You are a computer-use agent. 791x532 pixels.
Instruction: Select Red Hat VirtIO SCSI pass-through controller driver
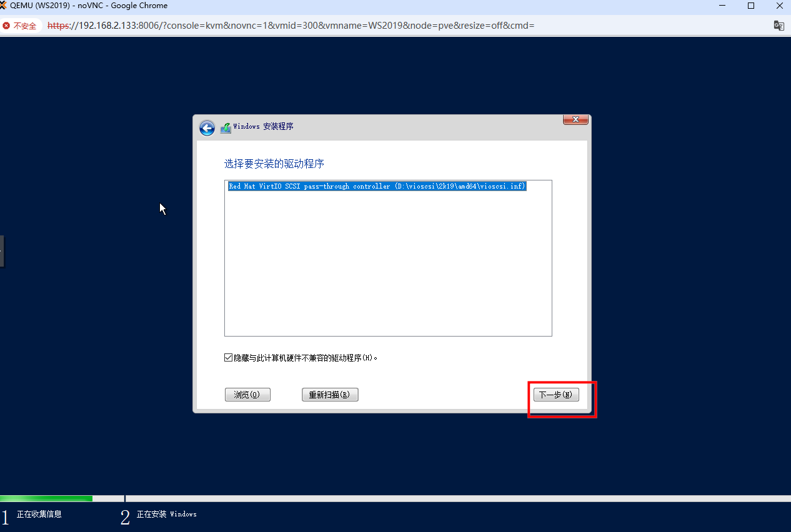(x=377, y=186)
